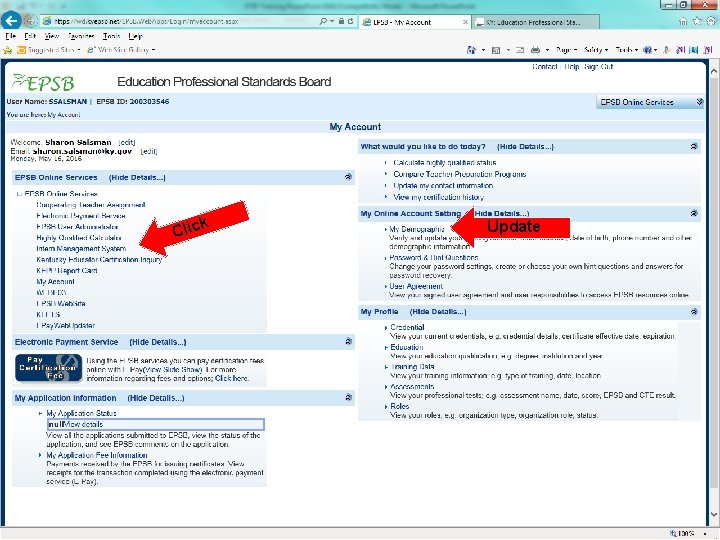Click the Home icon in command bar
720x540 pixels.
(471, 50)
